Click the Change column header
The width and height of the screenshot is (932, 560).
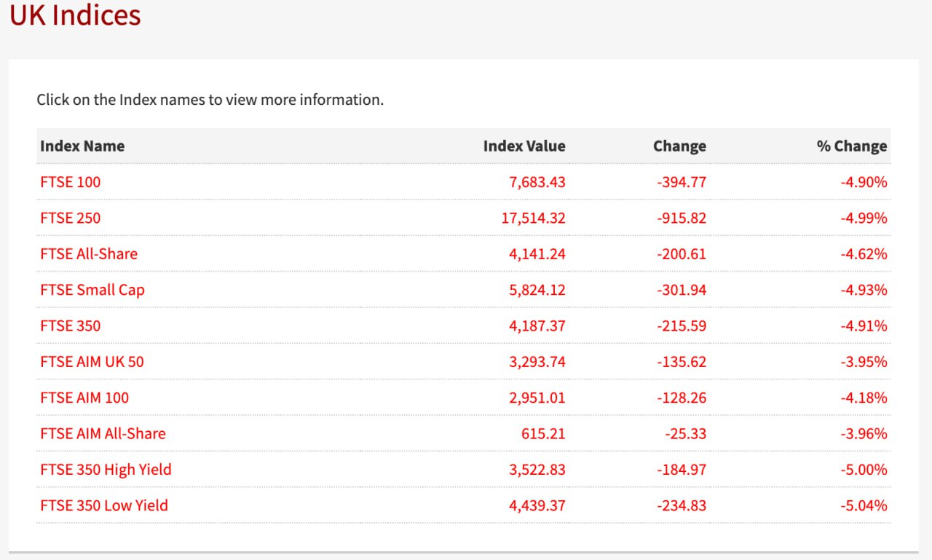[x=679, y=146]
